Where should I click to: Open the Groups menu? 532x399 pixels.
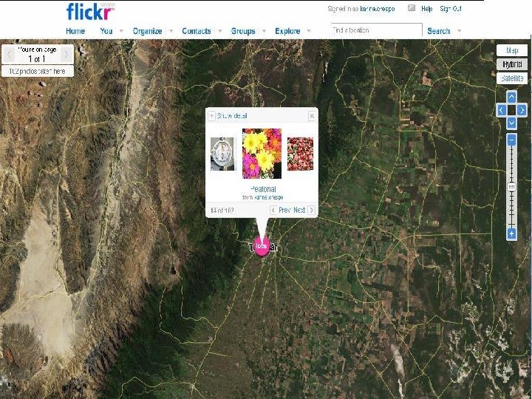tap(243, 31)
